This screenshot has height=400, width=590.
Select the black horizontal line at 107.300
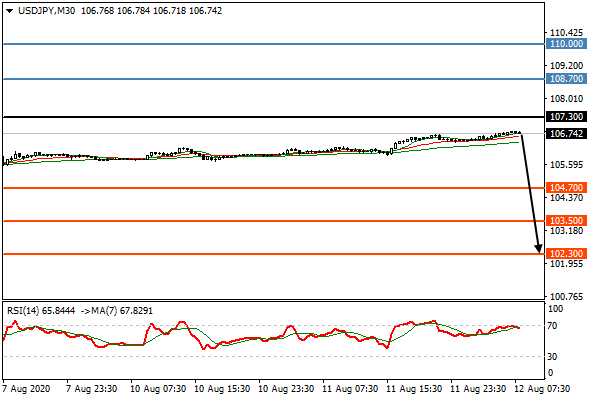(274, 117)
